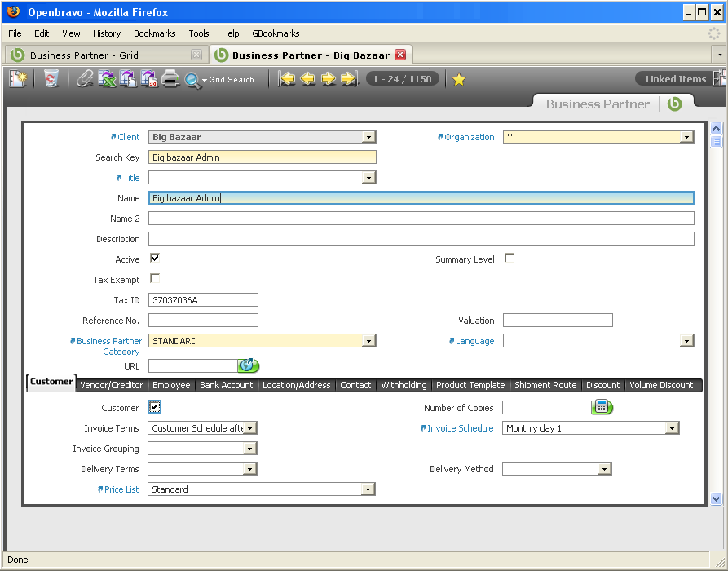Switch to the Vendor/Creditor tab

click(x=112, y=385)
